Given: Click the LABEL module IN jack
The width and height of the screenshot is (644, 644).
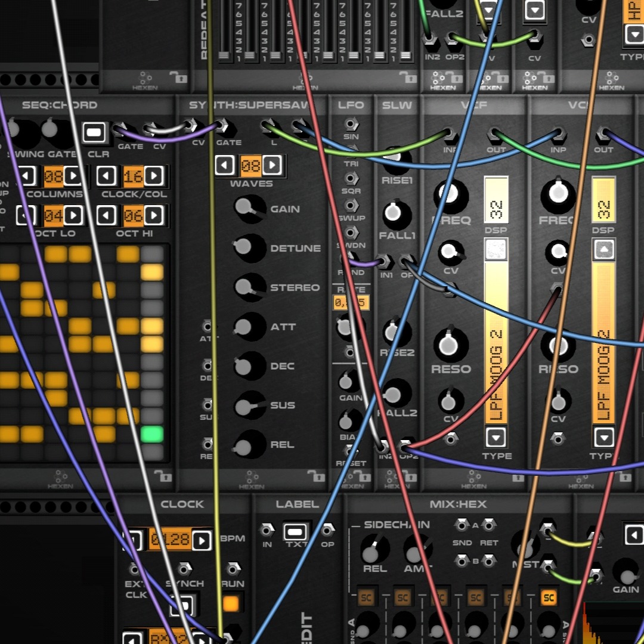Looking at the screenshot, I should point(267,530).
